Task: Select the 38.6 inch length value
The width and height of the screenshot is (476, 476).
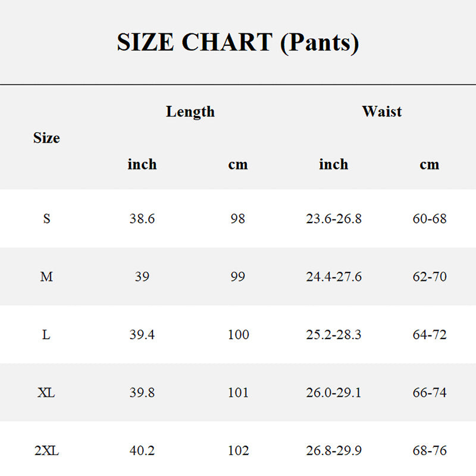Action: (x=142, y=219)
